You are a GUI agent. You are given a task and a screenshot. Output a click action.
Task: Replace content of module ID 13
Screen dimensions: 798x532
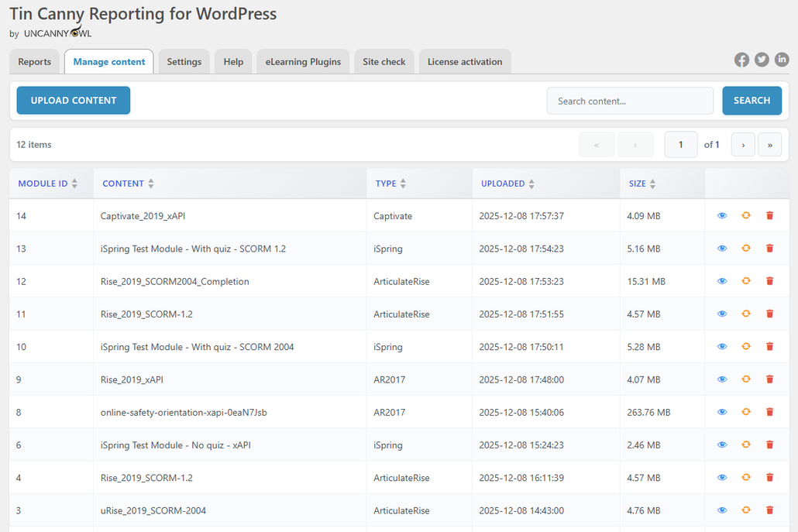[x=746, y=249]
